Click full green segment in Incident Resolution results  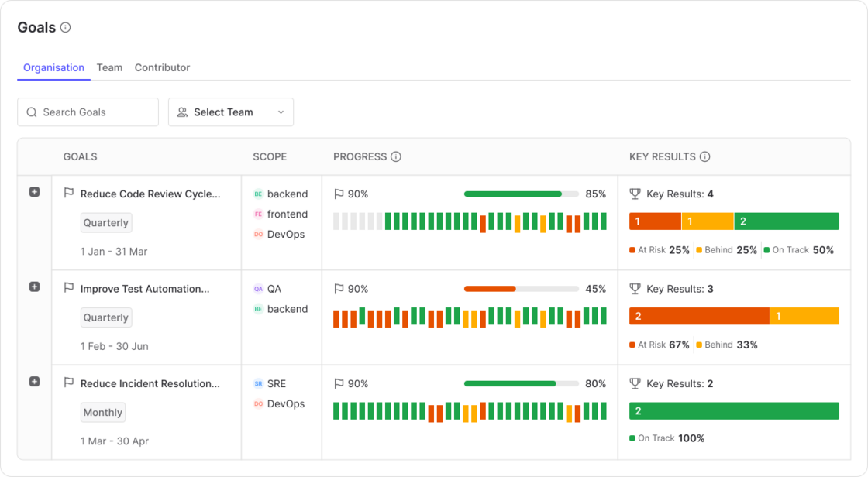[734, 410]
